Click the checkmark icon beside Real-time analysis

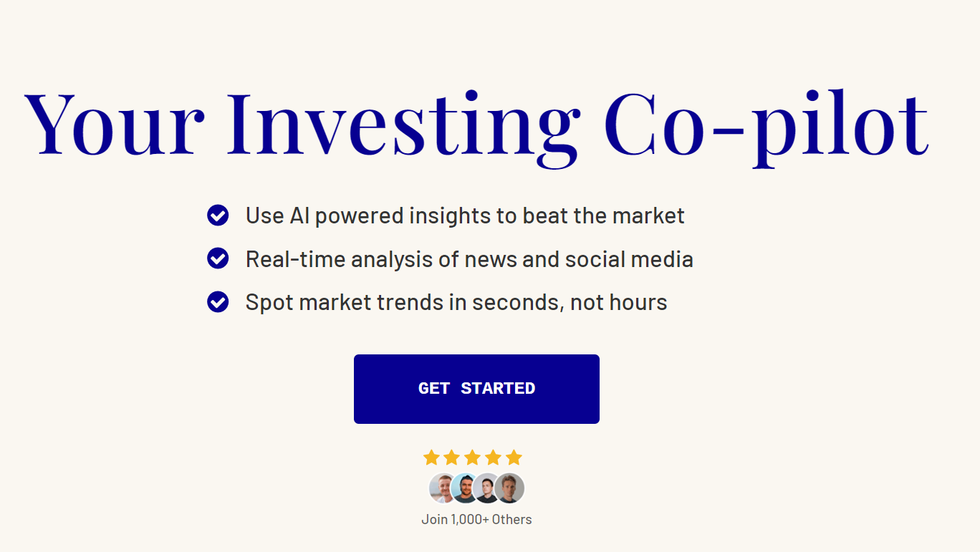[x=218, y=258]
